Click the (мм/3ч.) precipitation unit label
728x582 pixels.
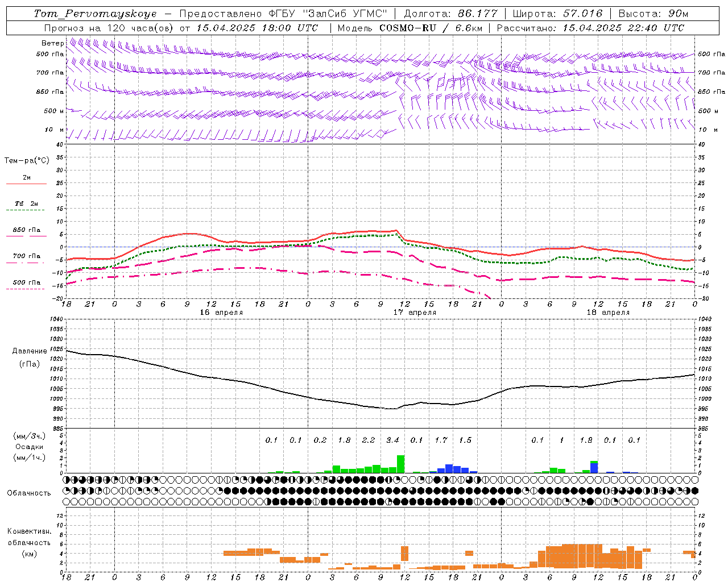pyautogui.click(x=30, y=436)
